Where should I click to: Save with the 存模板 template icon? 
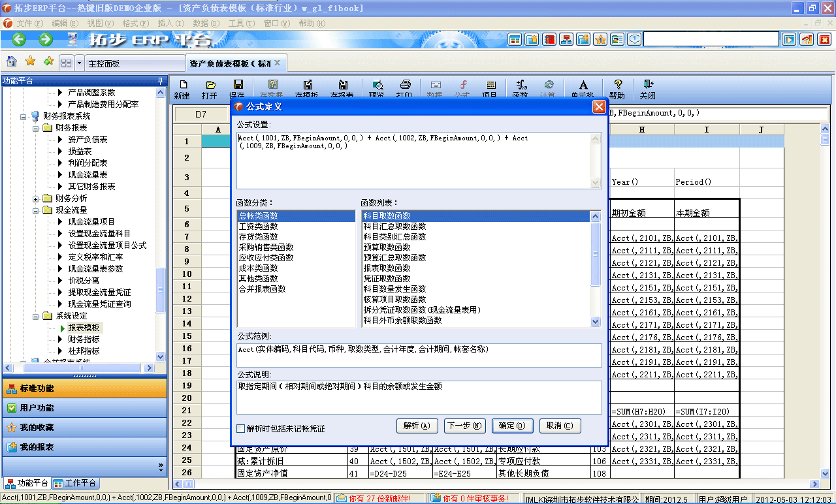(x=307, y=87)
